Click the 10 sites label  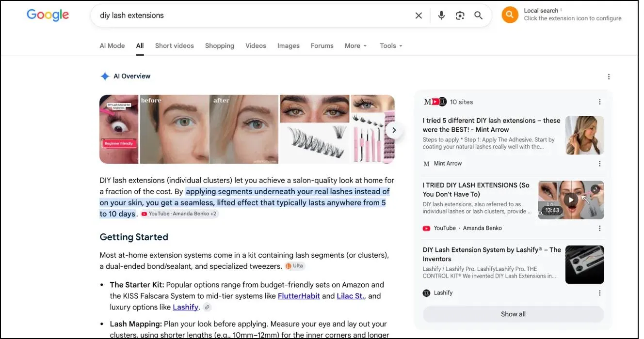461,102
